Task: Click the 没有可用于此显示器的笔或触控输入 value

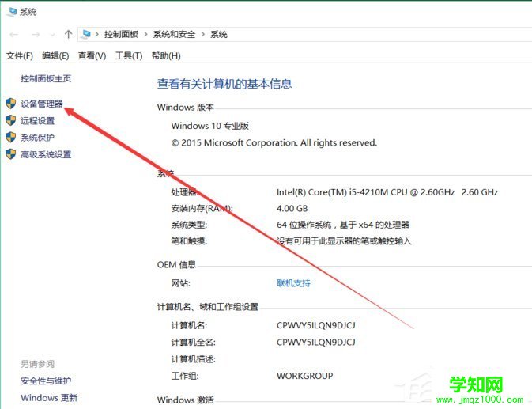Action: coord(344,241)
